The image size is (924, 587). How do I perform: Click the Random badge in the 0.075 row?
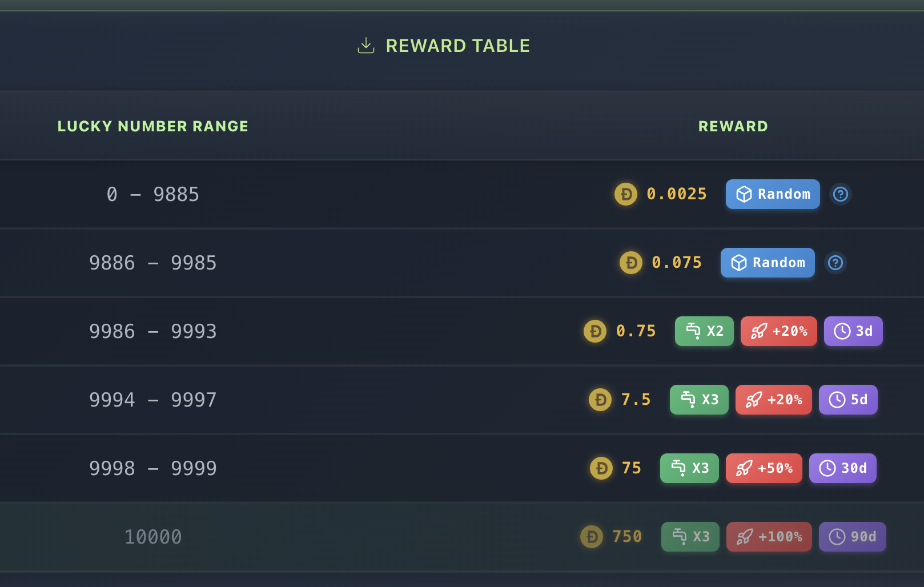coord(767,263)
